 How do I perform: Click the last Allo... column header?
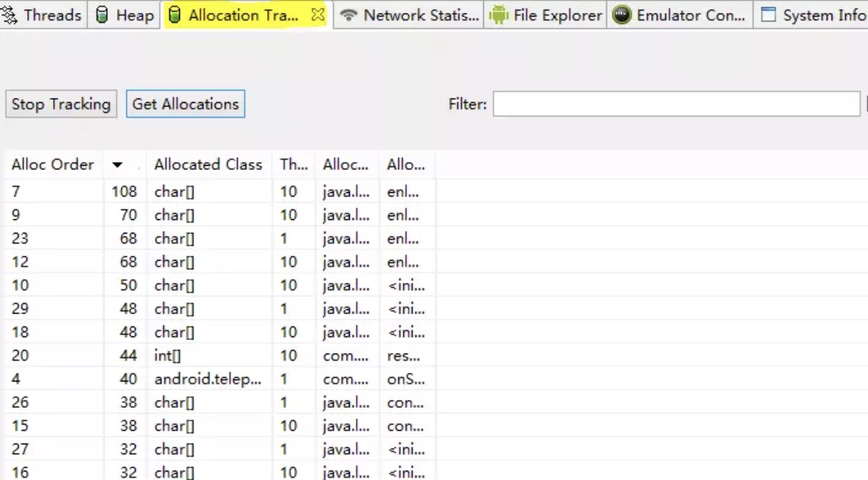tap(405, 165)
